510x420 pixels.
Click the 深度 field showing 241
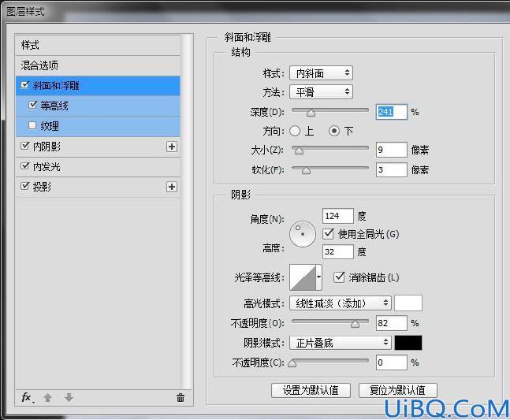coord(391,112)
